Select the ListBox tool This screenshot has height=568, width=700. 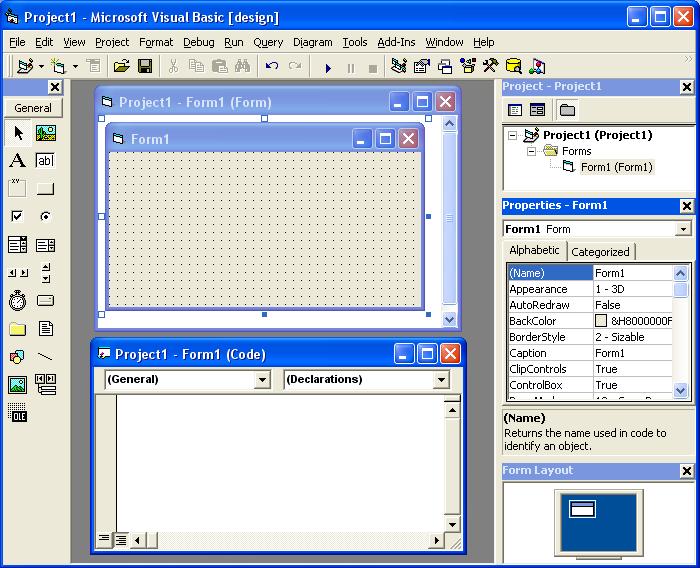[x=46, y=245]
